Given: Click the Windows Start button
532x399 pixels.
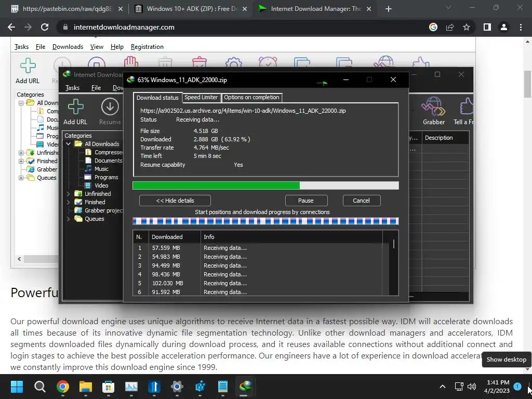Looking at the screenshot, I should 17,387.
